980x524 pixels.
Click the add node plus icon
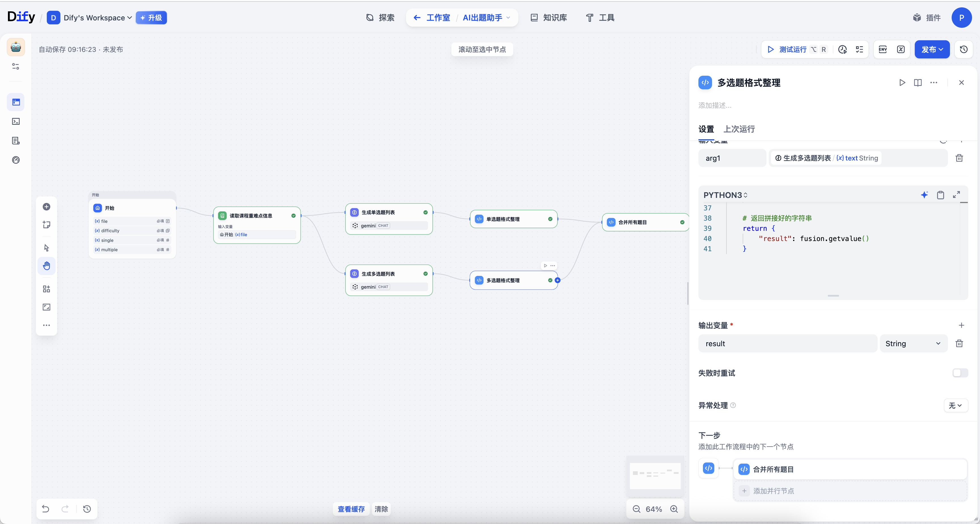pos(47,207)
